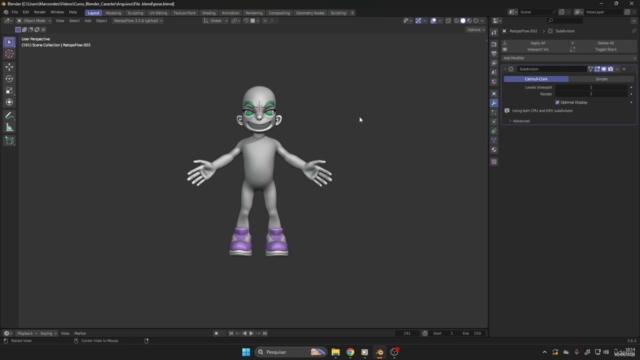Toggle viewport gizmos
This screenshot has width=640, height=360.
[418, 21]
